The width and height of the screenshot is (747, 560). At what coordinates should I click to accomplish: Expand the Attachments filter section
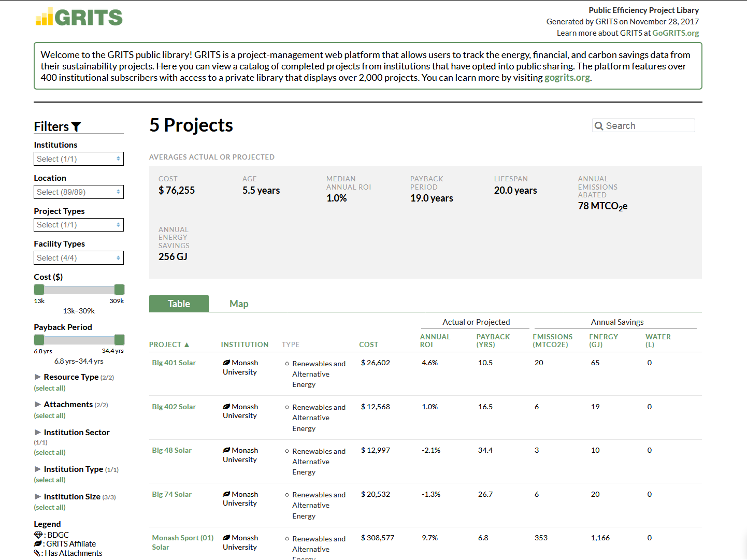tap(38, 404)
